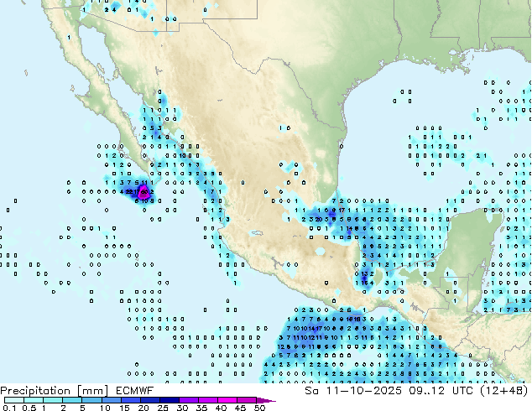The width and height of the screenshot is (532, 411).
Task: Click the 1–2 mm legend color box
Action: coord(53,400)
